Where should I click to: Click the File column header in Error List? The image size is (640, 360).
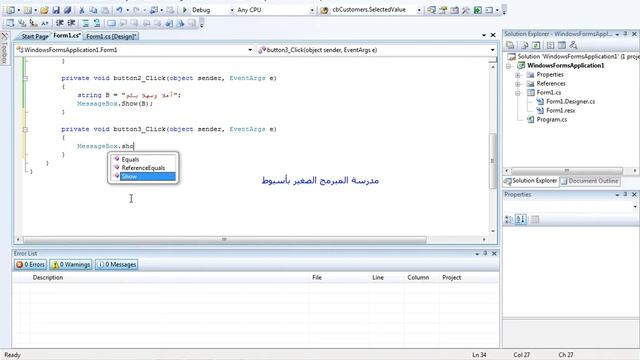[317, 278]
